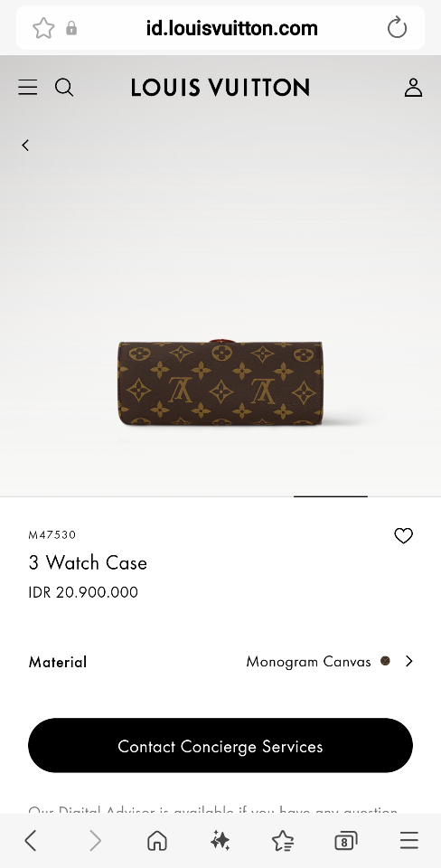Open the account profile icon
This screenshot has height=868, width=441.
point(413,88)
